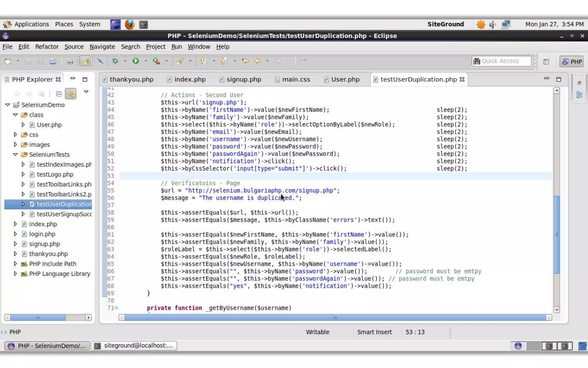This screenshot has width=588, height=368.
Task: Click the Debug bug icon
Action: pyautogui.click(x=115, y=61)
